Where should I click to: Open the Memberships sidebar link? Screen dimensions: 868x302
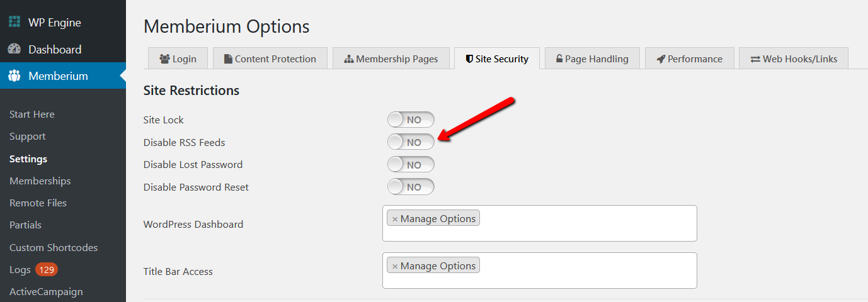(40, 181)
